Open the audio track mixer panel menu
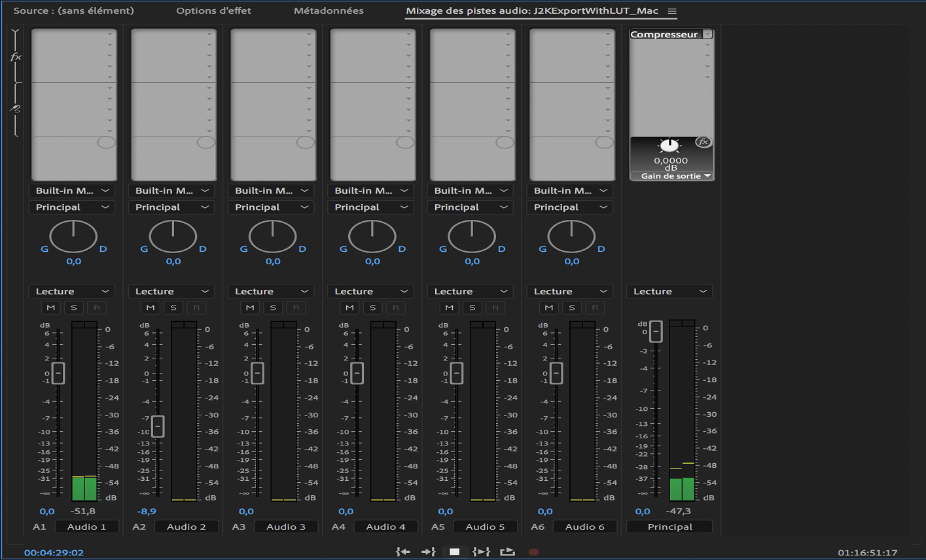926x560 pixels. coord(672,11)
